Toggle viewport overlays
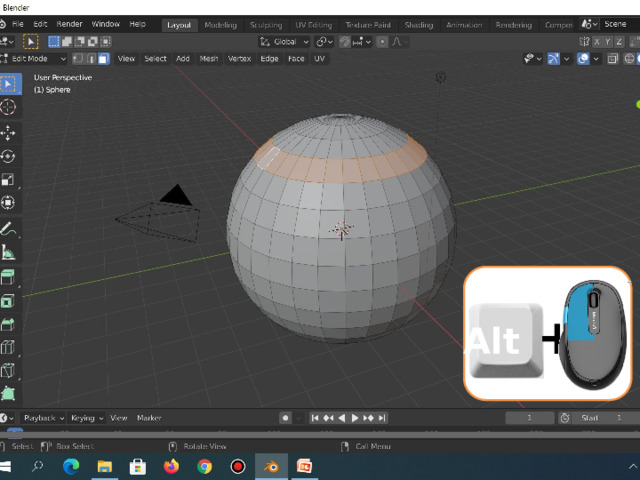The image size is (640, 480). pos(583,59)
